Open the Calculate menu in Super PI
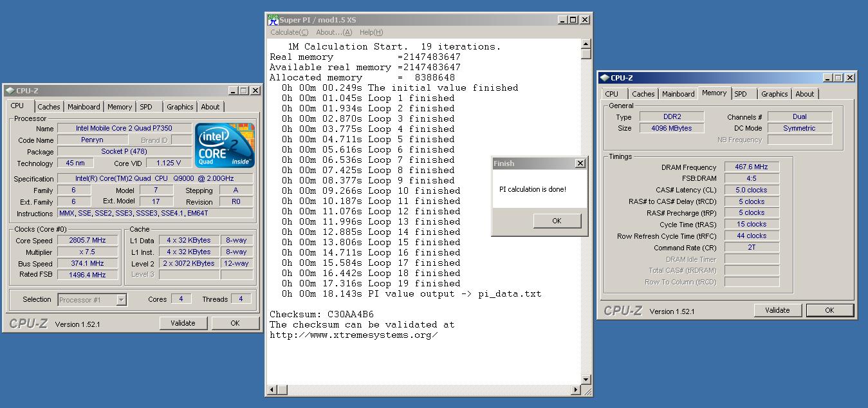 click(x=289, y=32)
